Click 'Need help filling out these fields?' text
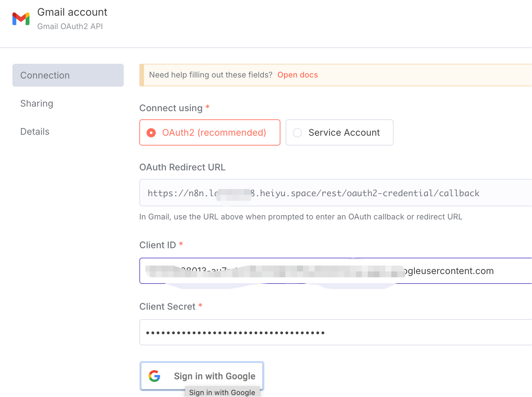 coord(211,75)
